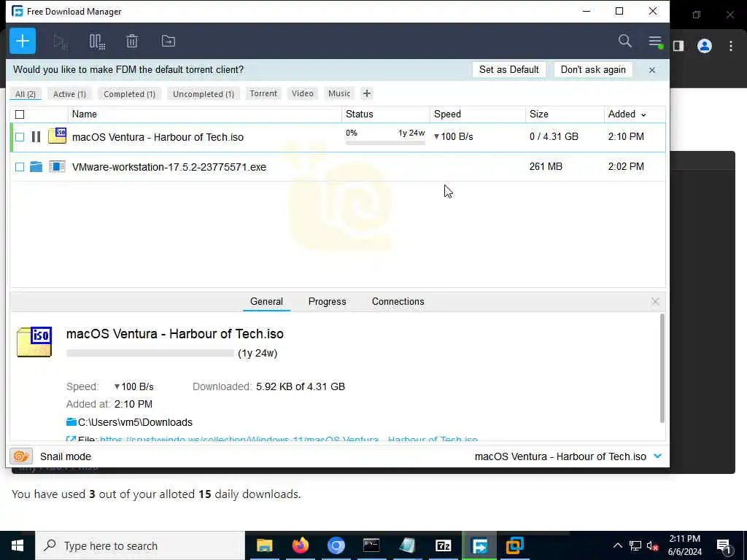This screenshot has width=747, height=560.
Task: Close the download details bottom panel
Action: coord(655,301)
